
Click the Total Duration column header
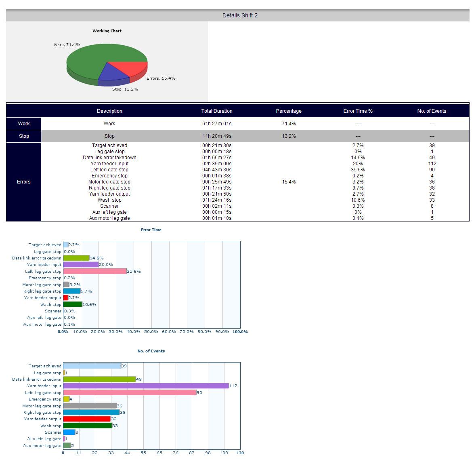pos(217,111)
